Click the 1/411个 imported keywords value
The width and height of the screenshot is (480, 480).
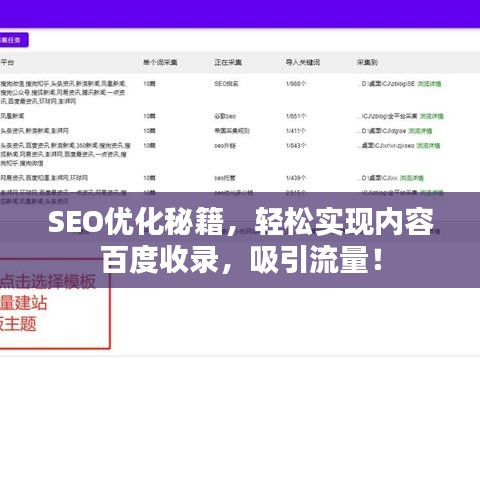point(296,131)
